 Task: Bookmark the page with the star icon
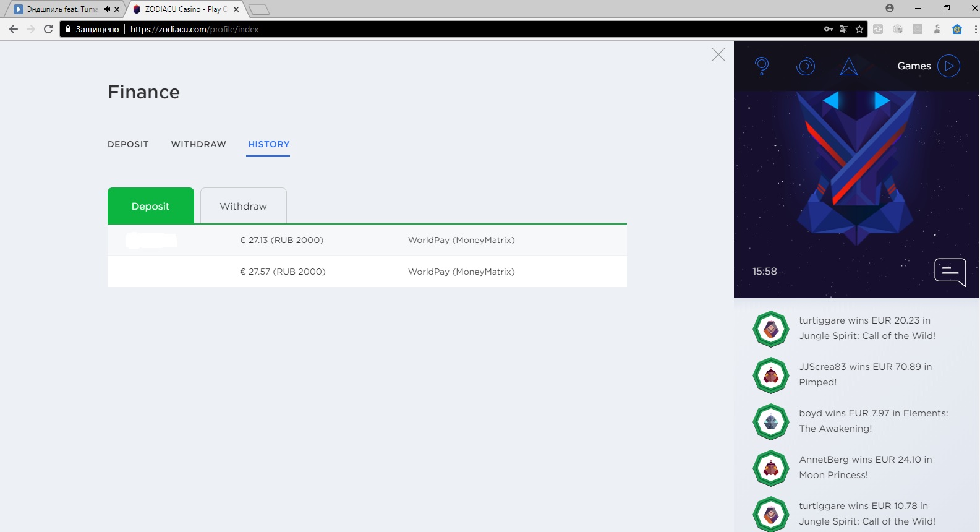[x=859, y=29]
